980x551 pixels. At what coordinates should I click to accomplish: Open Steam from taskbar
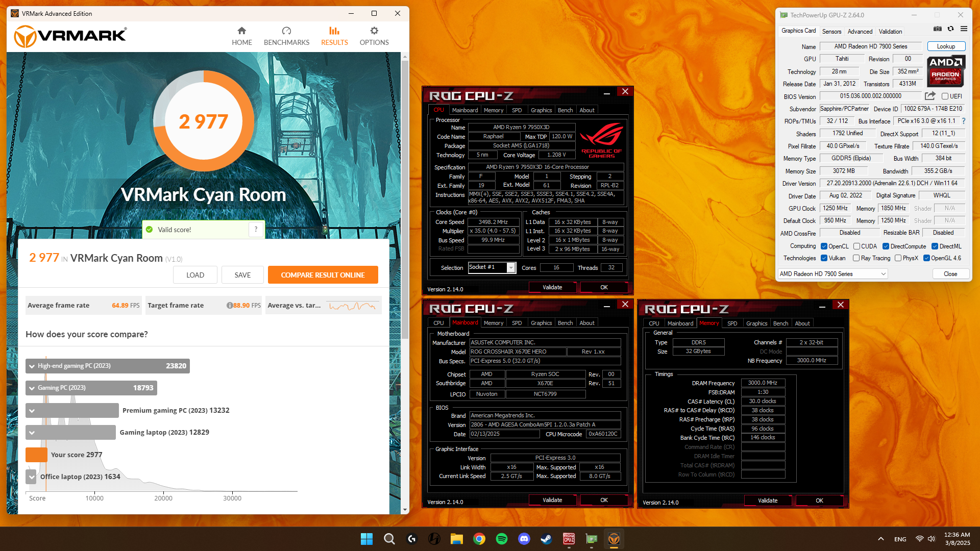coord(546,539)
